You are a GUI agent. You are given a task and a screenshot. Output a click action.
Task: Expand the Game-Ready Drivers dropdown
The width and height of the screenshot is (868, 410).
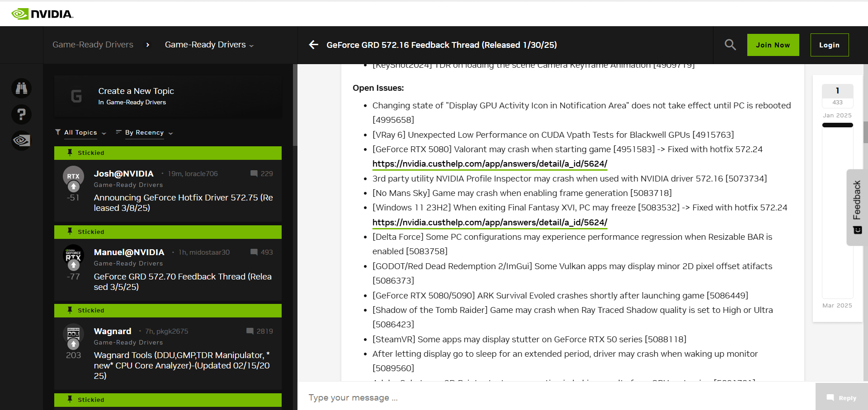pos(209,45)
